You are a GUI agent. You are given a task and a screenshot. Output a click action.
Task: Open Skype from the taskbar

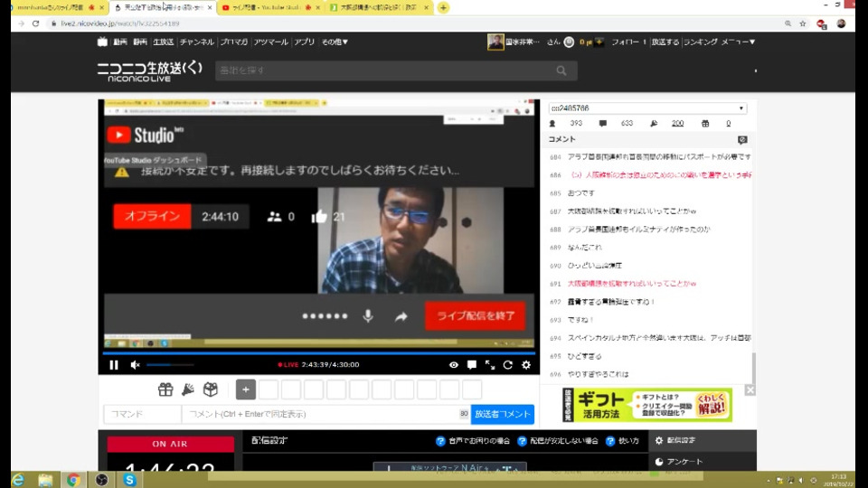(x=129, y=480)
